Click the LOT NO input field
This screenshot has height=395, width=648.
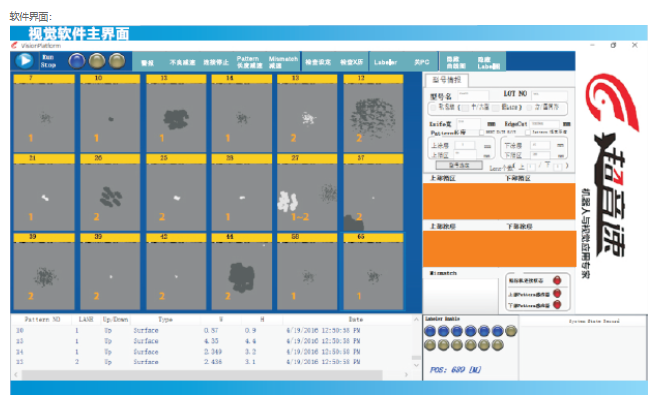[549, 95]
